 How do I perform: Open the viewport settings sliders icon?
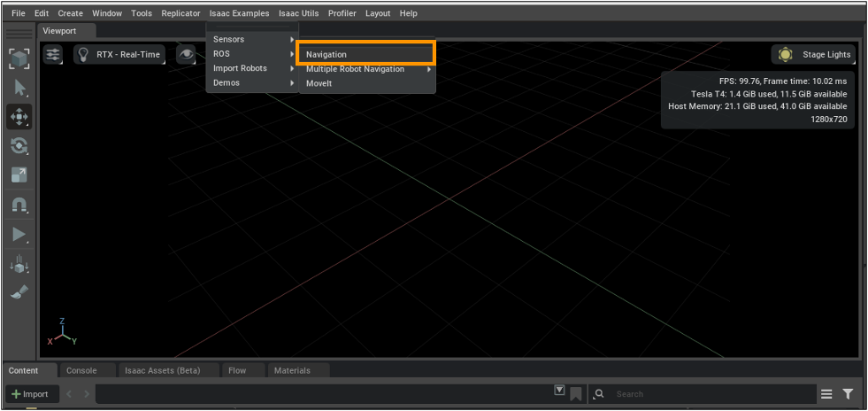click(53, 54)
